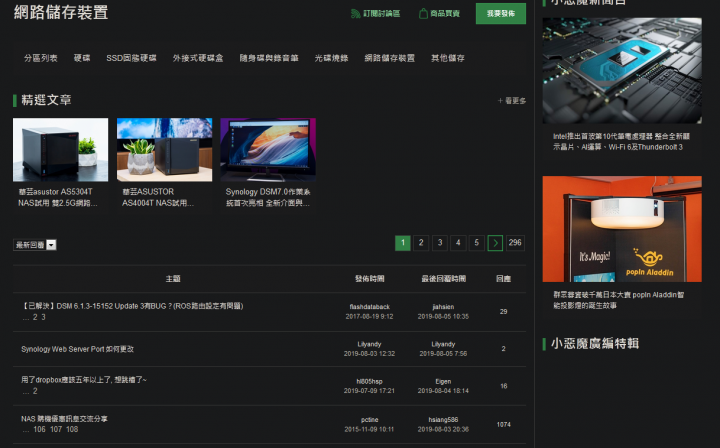Click the current page 1 button
Viewport: 720px width, 448px height.
(x=403, y=243)
